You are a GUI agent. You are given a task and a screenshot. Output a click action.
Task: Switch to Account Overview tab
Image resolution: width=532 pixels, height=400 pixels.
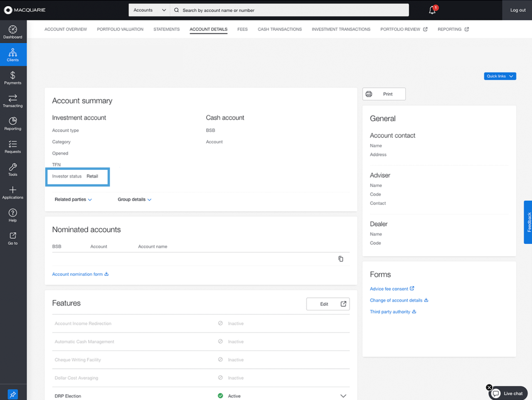pyautogui.click(x=66, y=29)
